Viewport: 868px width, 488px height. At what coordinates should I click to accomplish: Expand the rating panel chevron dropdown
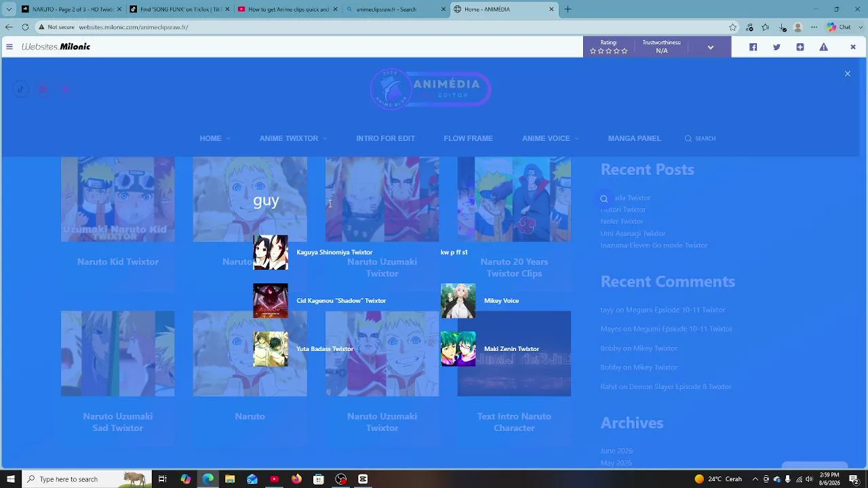710,47
